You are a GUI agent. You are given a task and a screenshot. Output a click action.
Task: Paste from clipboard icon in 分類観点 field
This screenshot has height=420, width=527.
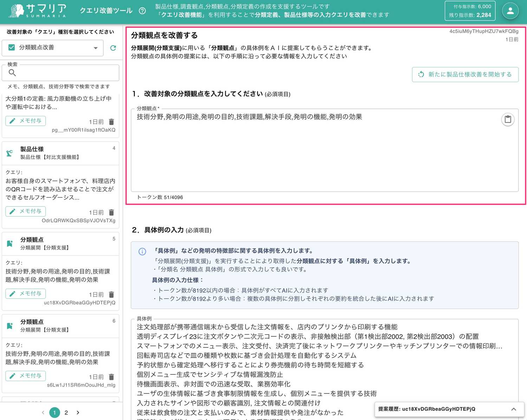(508, 119)
